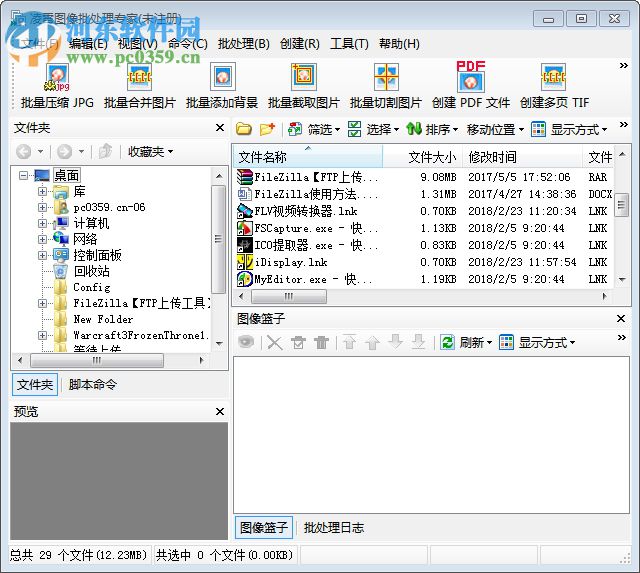This screenshot has width=640, height=573.
Task: Open the 命令(C) menu
Action: 188,43
